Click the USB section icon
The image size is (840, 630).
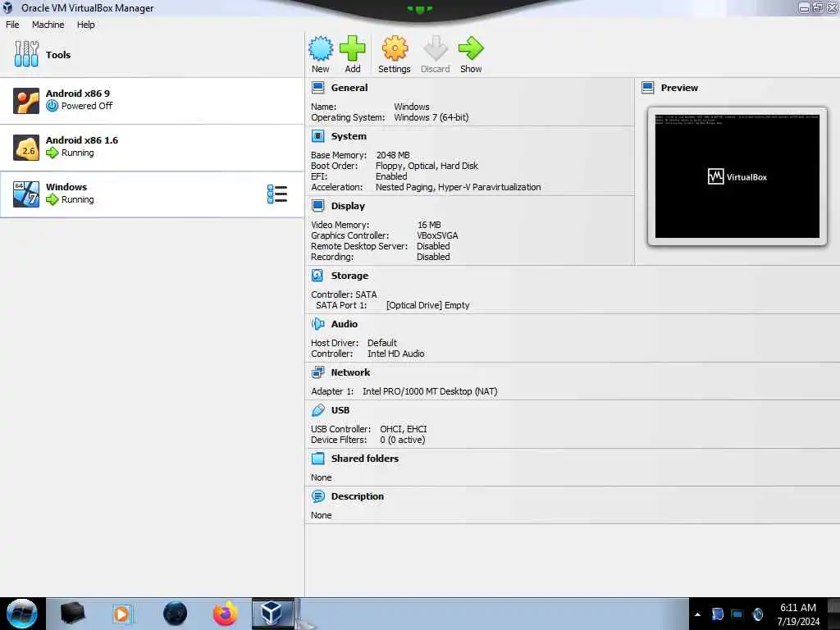317,410
